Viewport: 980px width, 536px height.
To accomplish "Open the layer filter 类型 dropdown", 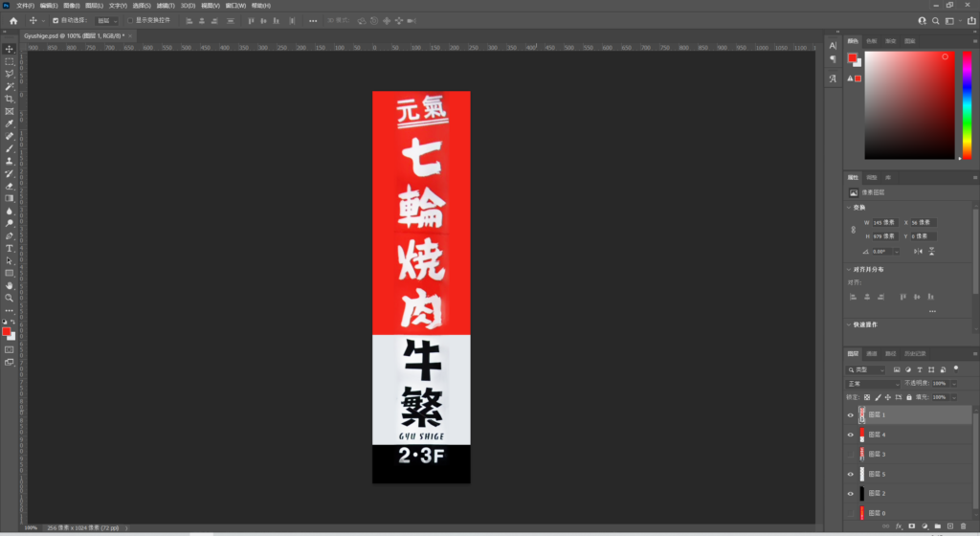I will click(x=866, y=369).
